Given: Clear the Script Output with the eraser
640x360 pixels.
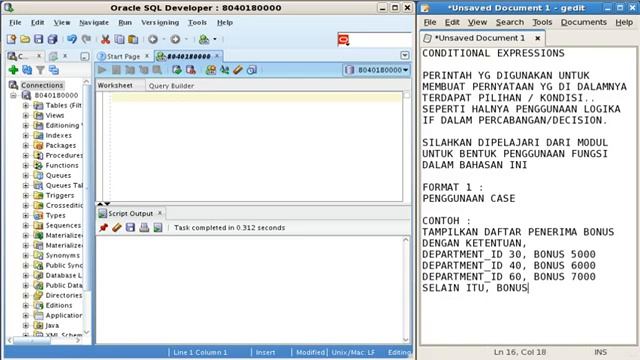Looking at the screenshot, I should coord(117,228).
